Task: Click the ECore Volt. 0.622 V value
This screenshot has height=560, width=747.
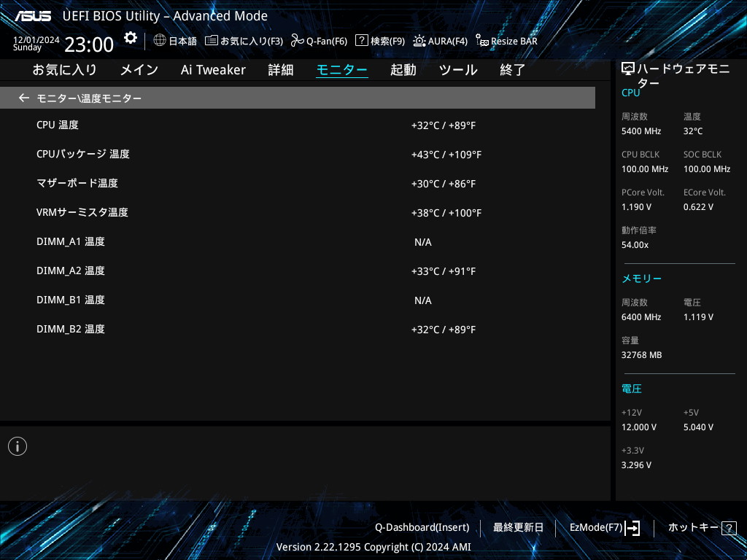Action: 698,207
